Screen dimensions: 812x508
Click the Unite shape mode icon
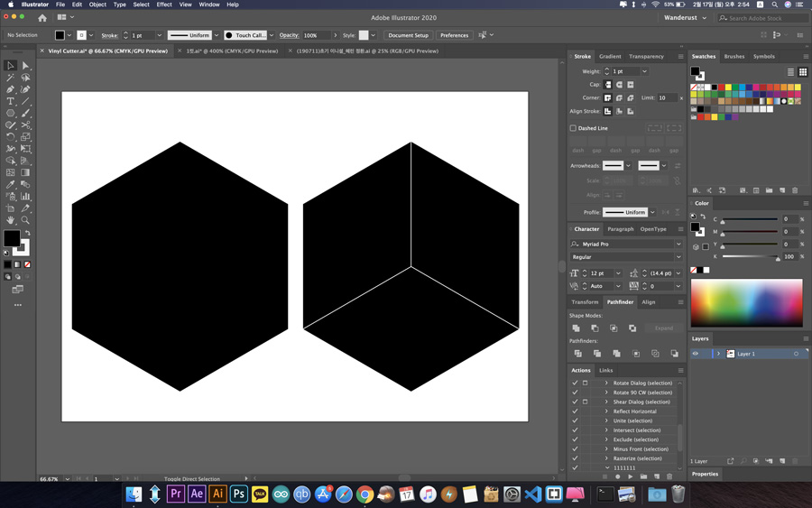(577, 328)
